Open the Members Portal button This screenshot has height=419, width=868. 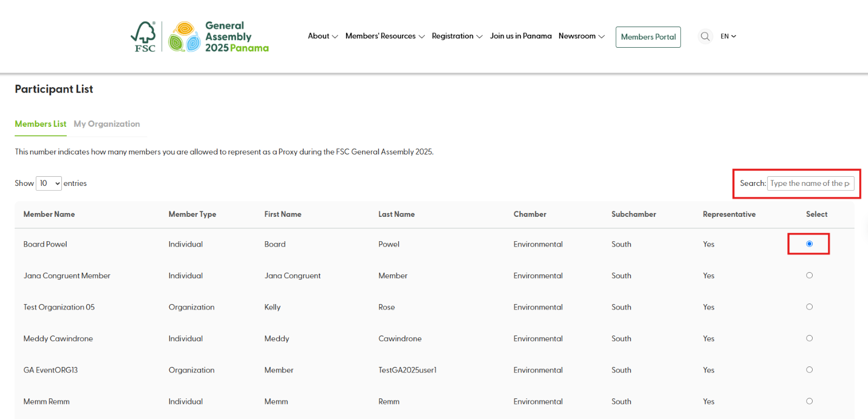coord(648,37)
